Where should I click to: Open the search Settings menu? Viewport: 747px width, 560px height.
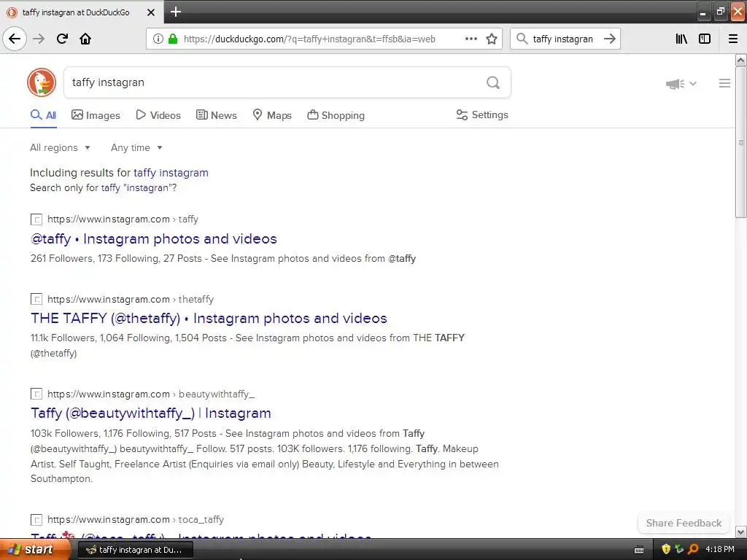pyautogui.click(x=482, y=114)
